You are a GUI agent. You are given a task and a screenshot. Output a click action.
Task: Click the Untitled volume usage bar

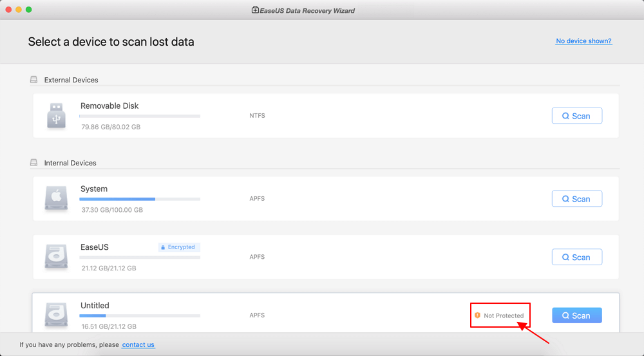tap(140, 315)
